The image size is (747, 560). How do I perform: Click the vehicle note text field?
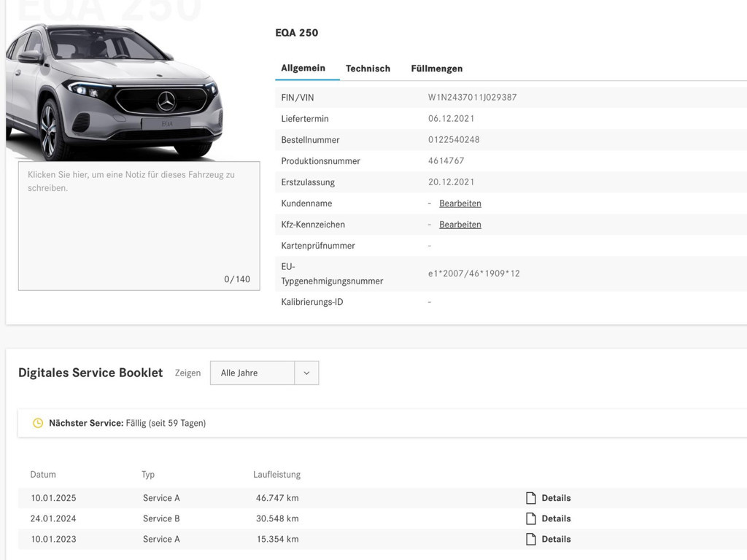coord(139,225)
